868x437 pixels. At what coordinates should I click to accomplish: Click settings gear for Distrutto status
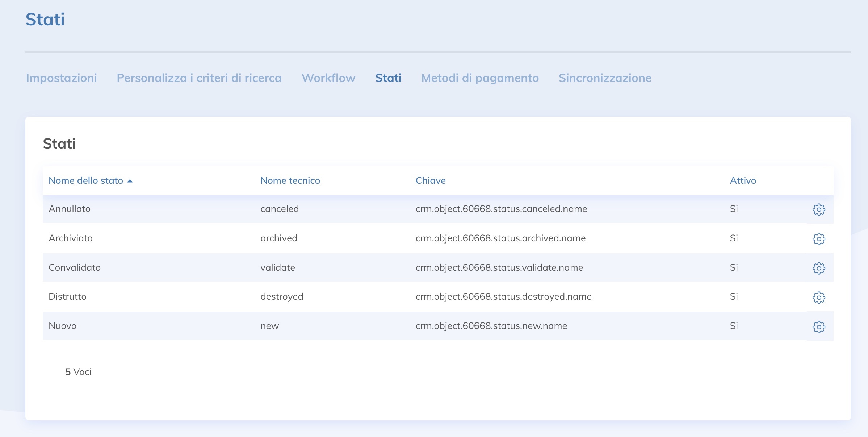click(819, 297)
